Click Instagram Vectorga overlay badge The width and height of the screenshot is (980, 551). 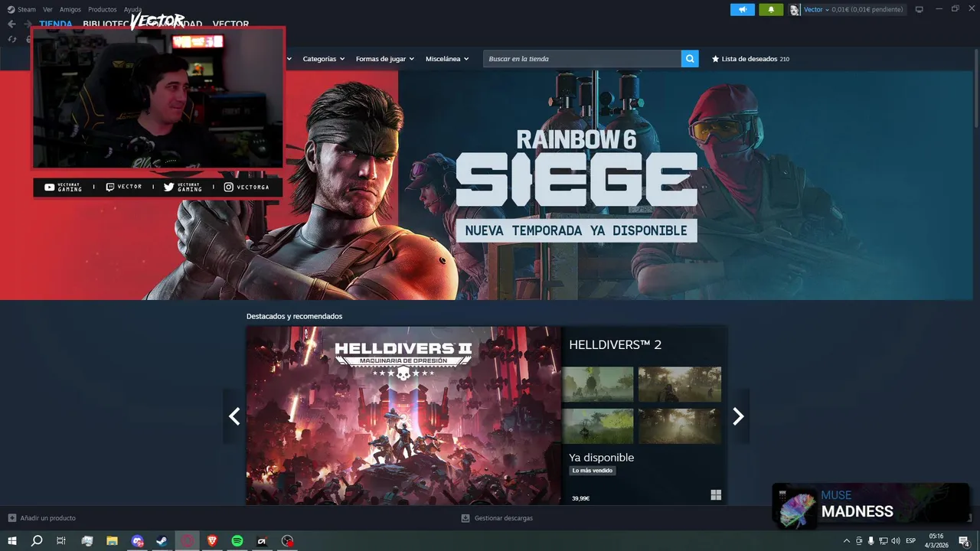point(247,187)
